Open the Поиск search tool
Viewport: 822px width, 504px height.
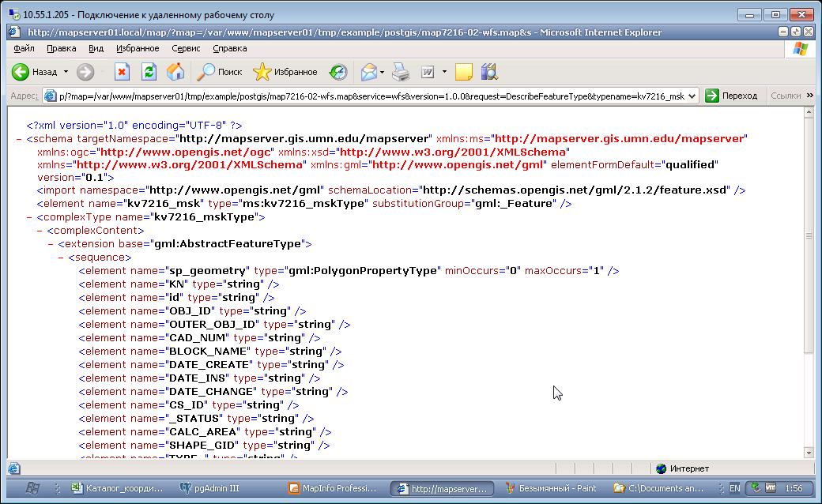click(x=220, y=72)
